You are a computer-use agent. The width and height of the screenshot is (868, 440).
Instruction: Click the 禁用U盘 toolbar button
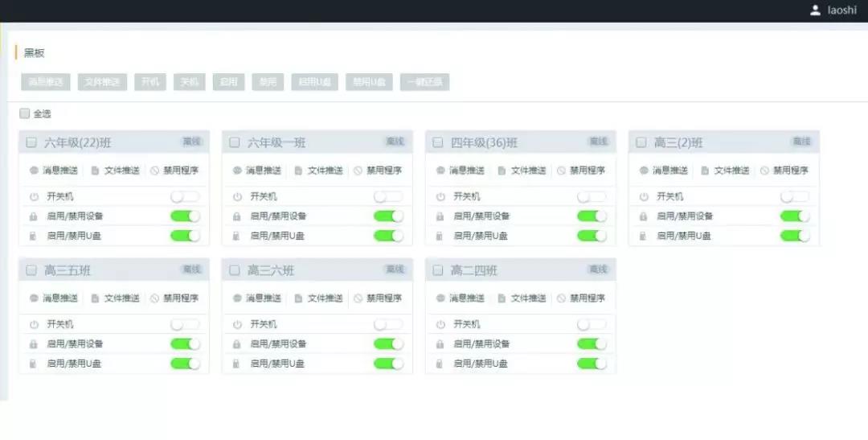click(x=369, y=82)
